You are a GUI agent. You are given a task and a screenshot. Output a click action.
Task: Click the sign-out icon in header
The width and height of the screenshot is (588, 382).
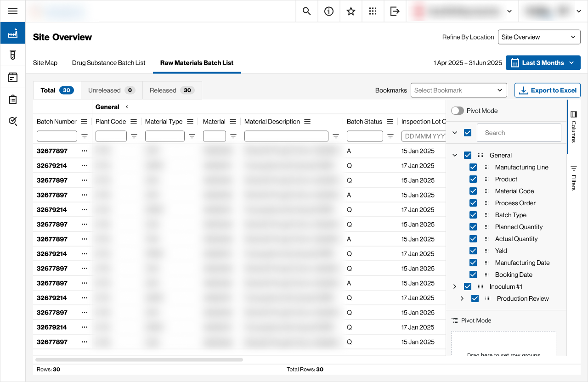(395, 11)
